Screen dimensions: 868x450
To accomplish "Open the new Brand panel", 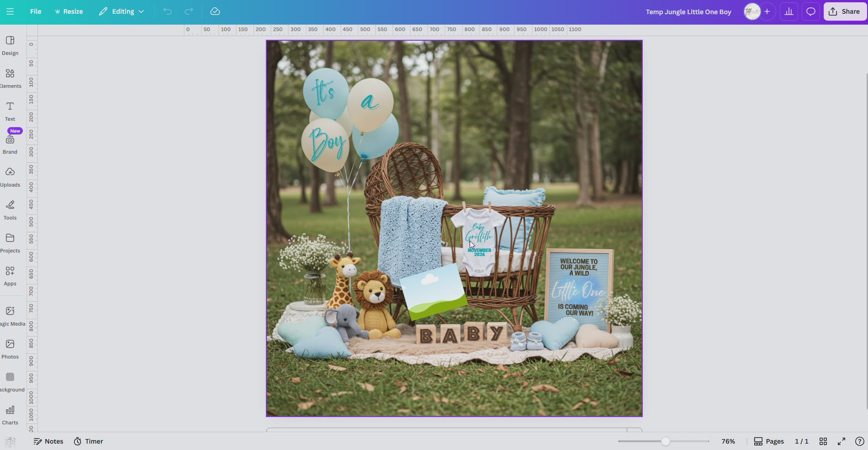I will [10, 143].
